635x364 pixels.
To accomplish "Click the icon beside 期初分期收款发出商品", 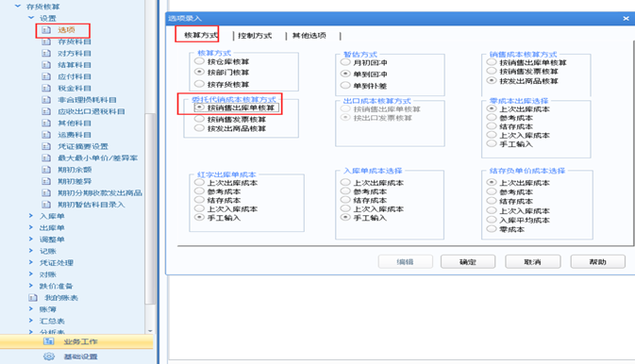I will (46, 193).
